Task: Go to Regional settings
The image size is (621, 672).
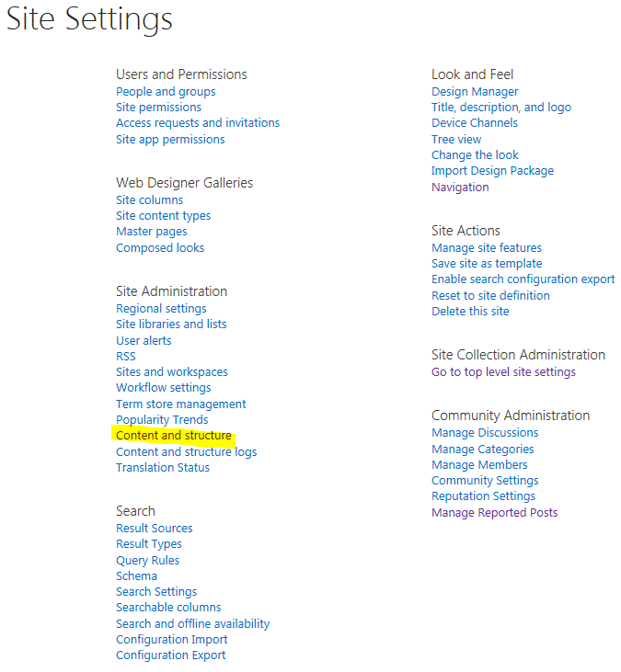Action: pyautogui.click(x=161, y=309)
